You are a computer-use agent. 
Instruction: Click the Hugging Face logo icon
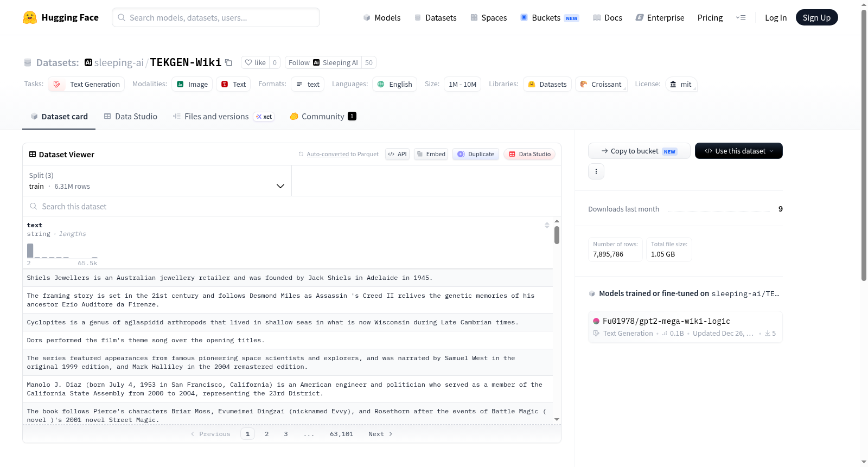click(x=30, y=17)
